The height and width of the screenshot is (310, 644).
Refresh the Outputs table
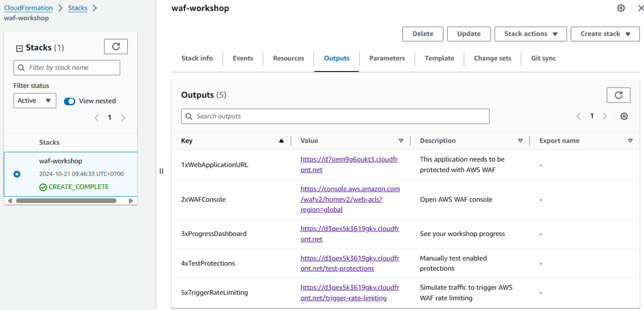[618, 95]
